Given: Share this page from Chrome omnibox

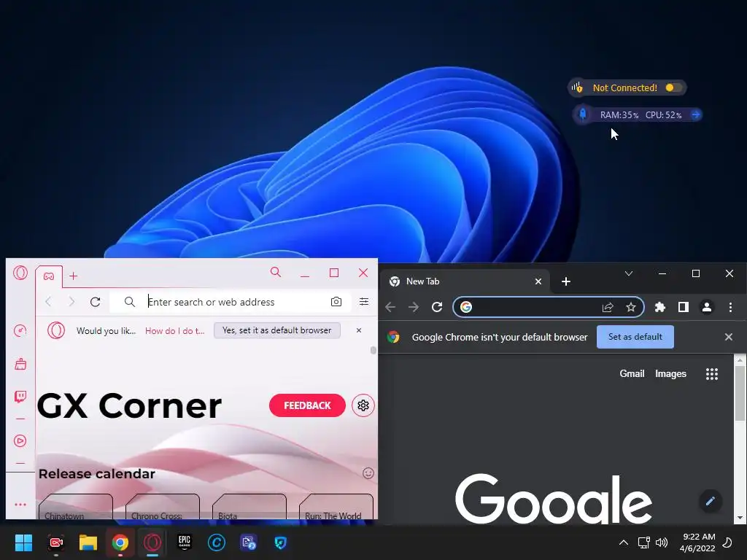Looking at the screenshot, I should (608, 308).
